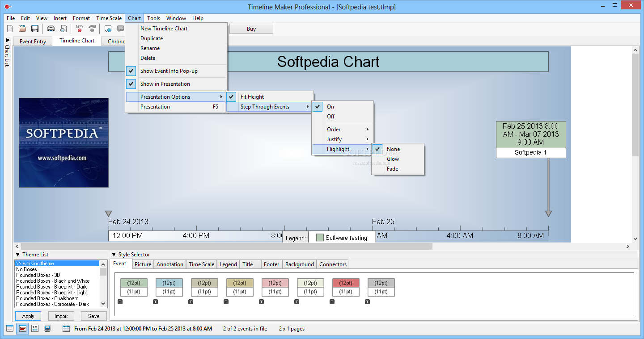This screenshot has width=644, height=339.
Task: Expand the Chart List side panel
Action: coord(7,40)
